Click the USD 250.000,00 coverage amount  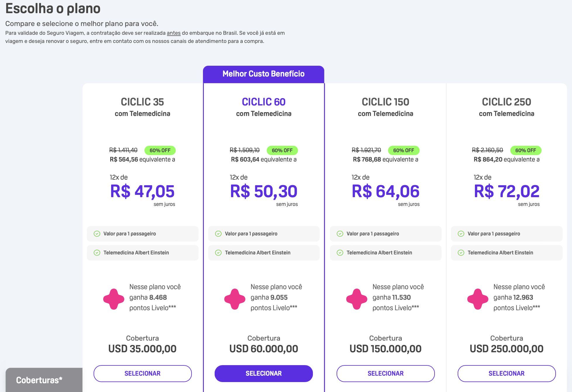pos(506,349)
